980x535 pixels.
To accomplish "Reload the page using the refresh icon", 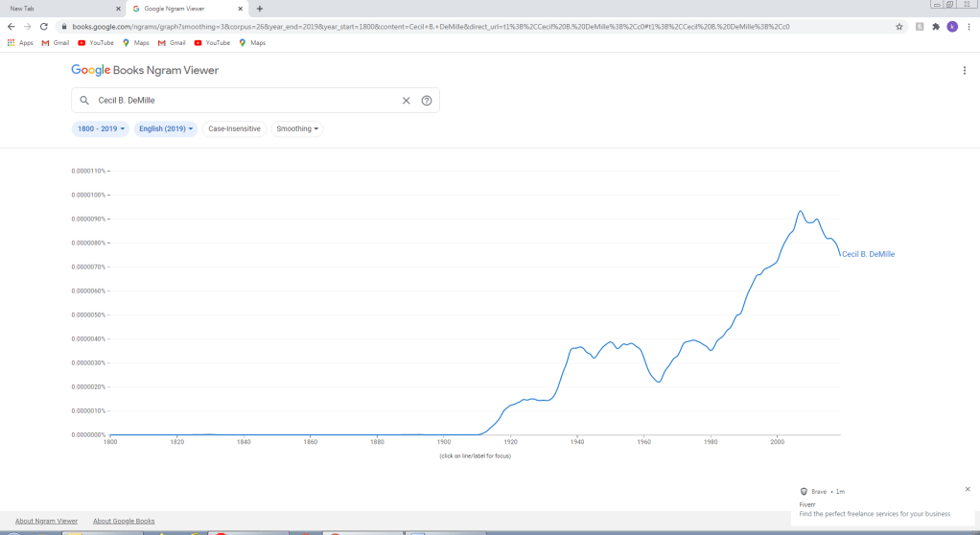I will (44, 27).
